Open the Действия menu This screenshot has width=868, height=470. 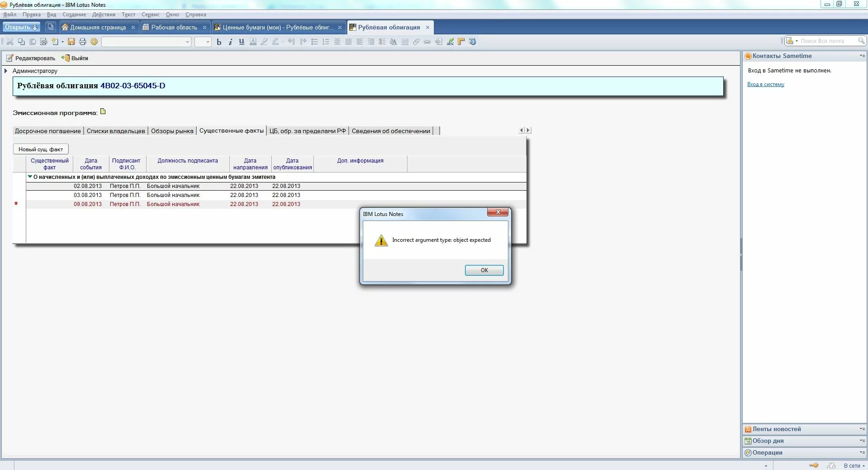pyautogui.click(x=104, y=14)
